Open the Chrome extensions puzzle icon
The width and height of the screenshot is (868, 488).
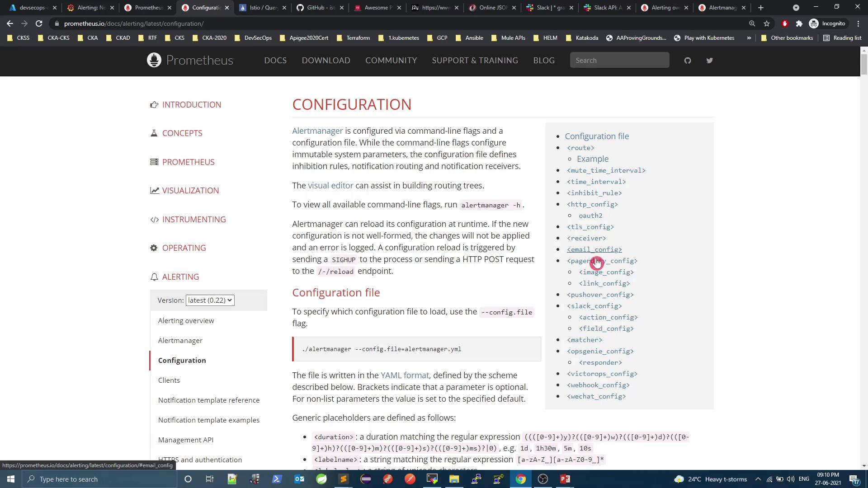(x=799, y=23)
